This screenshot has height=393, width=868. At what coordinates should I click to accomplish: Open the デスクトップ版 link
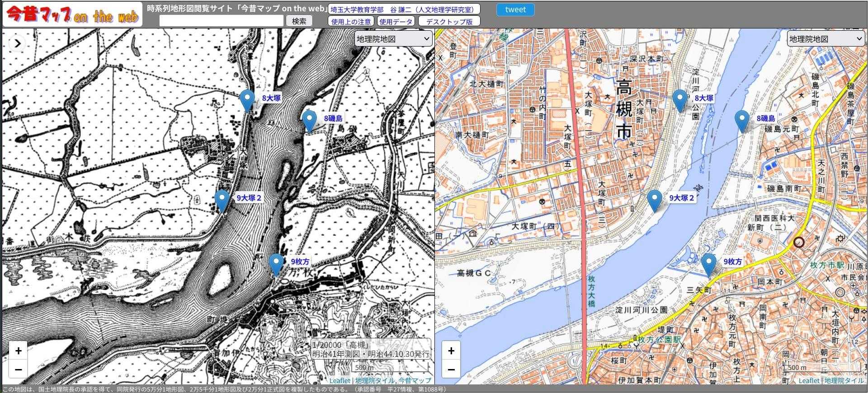[449, 21]
